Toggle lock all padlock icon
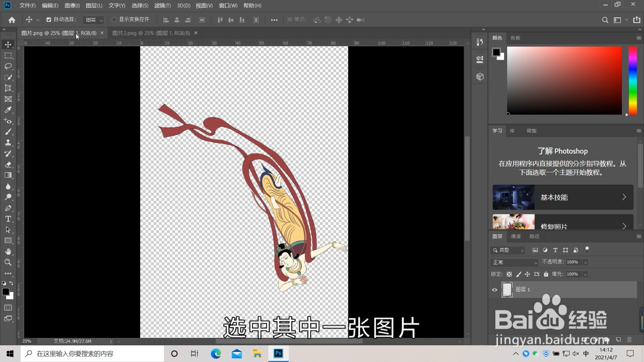Screen dimensions: 644x362 546,274
